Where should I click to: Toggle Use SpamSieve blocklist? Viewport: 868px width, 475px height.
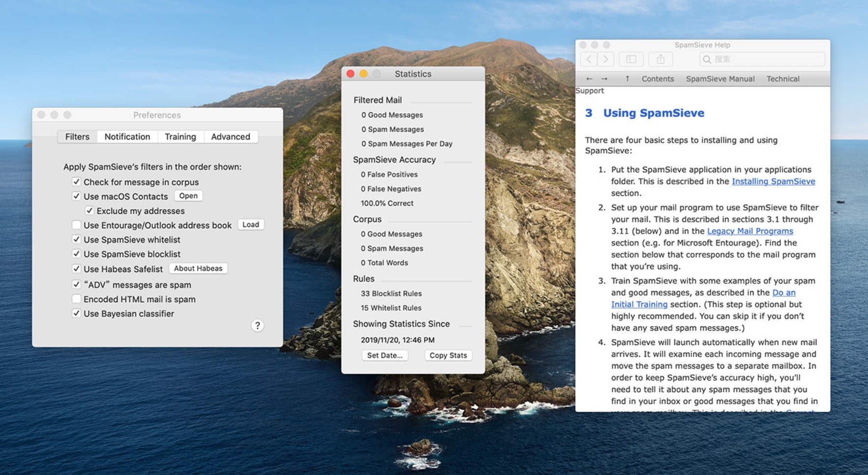(77, 254)
